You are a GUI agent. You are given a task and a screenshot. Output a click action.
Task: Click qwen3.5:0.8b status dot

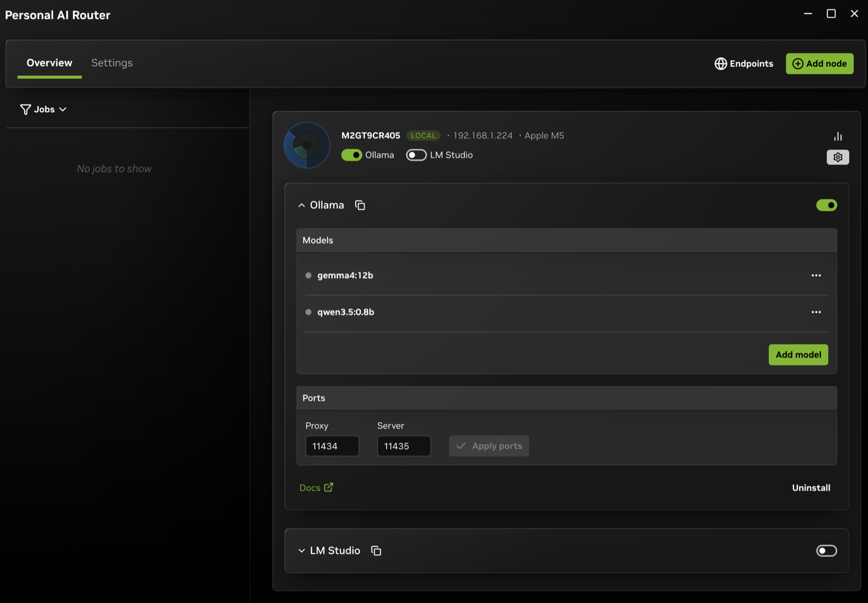click(x=308, y=312)
